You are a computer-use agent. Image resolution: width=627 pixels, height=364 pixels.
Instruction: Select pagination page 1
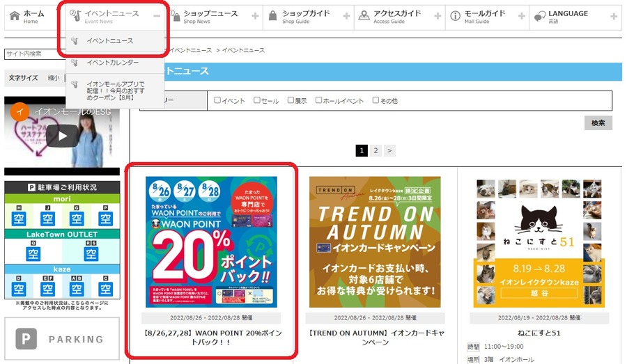coord(362,150)
